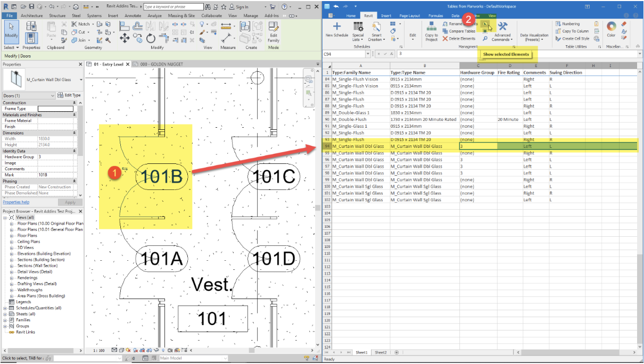Viewport: 644px width, 364px height.
Task: Open Data Visualization (Presets) dropdown
Action: [534, 37]
